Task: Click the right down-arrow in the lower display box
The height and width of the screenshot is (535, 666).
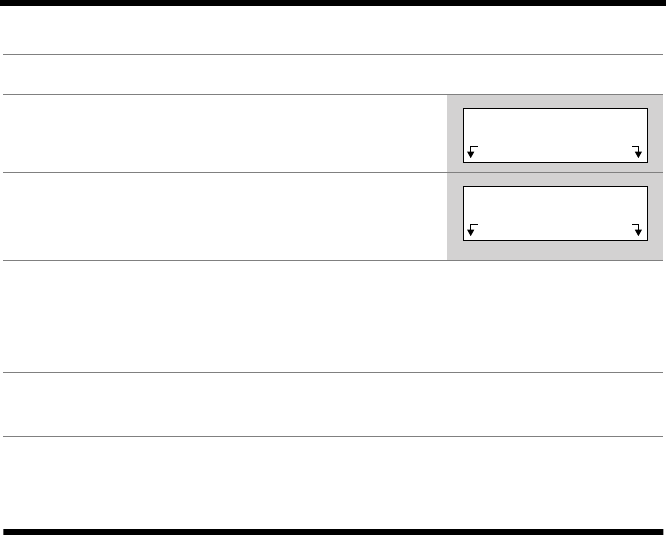Action: pos(637,231)
